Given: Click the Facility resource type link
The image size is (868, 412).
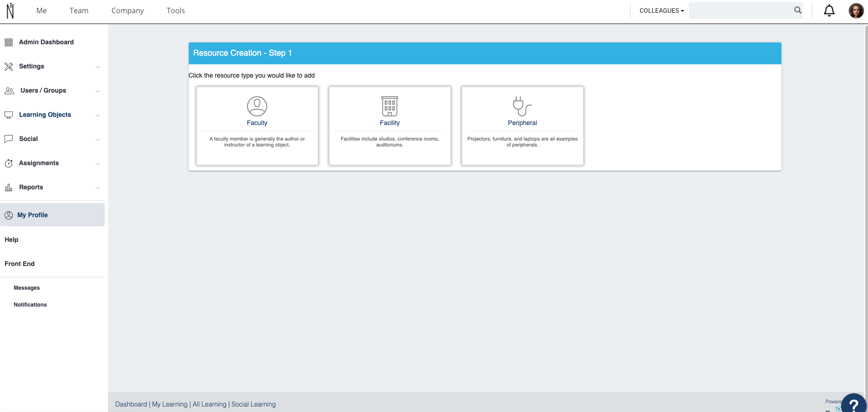Looking at the screenshot, I should coord(390,123).
